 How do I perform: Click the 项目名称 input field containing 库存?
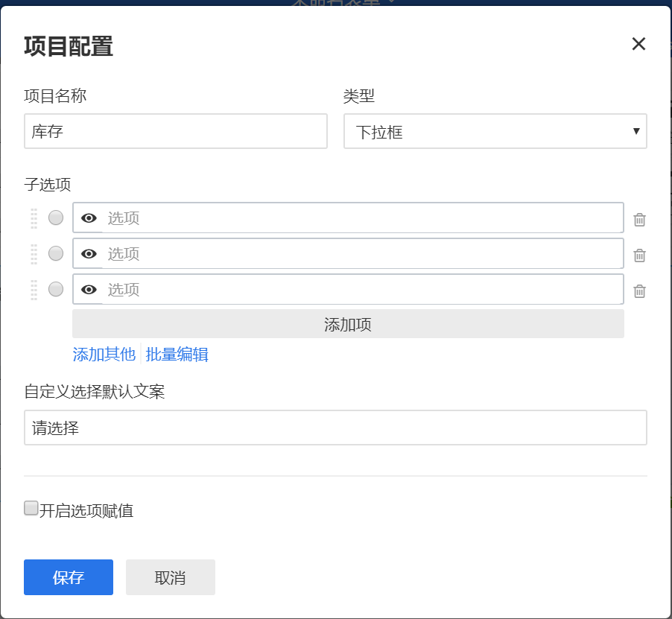[176, 131]
